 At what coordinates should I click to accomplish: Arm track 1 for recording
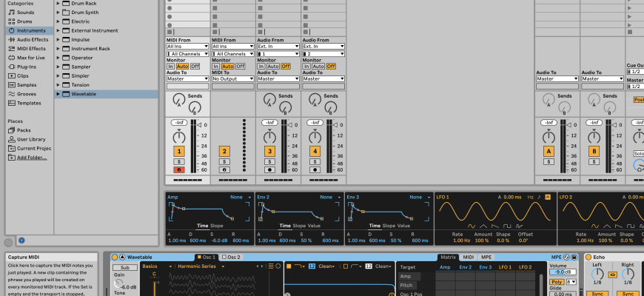click(x=178, y=169)
